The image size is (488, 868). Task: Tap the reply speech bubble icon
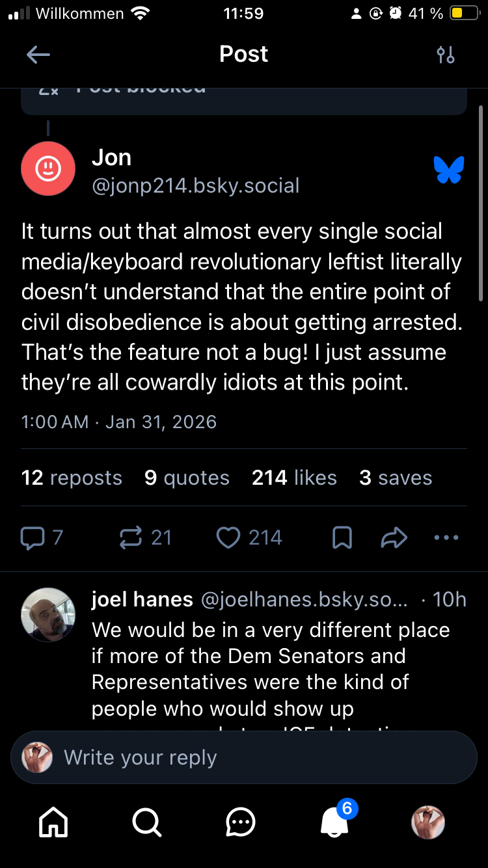click(x=32, y=538)
